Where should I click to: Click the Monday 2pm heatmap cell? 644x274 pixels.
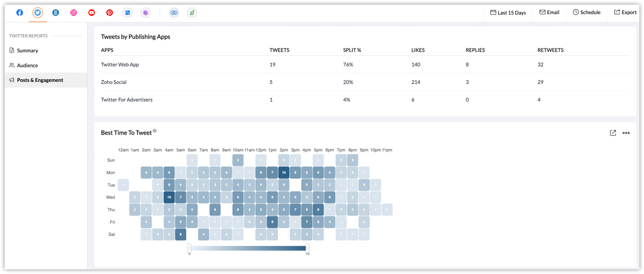[284, 173]
